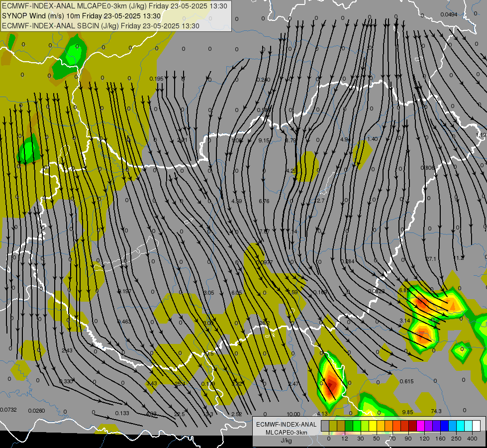Click the map value 6.05
The width and height of the screenshot is (487, 448).
[x=236, y=293]
